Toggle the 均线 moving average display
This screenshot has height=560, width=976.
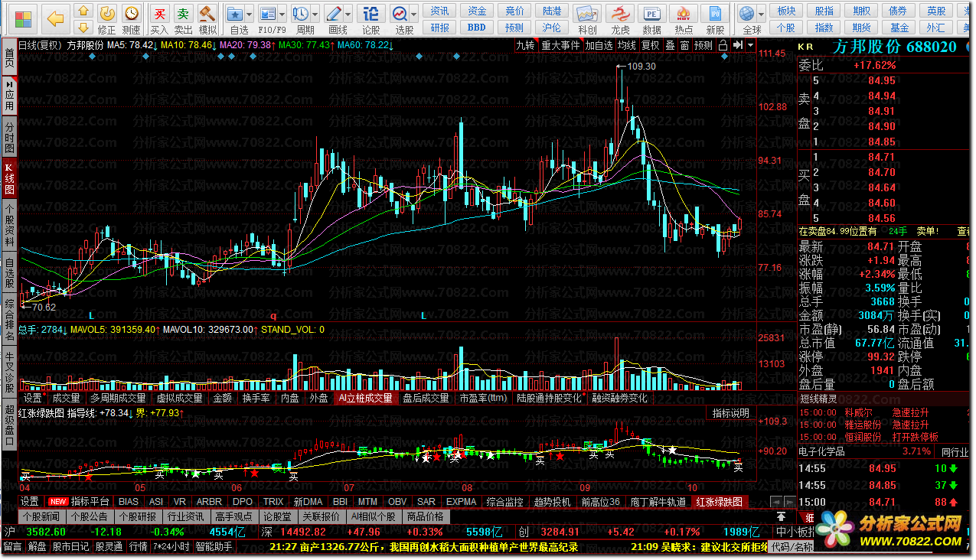pos(628,45)
